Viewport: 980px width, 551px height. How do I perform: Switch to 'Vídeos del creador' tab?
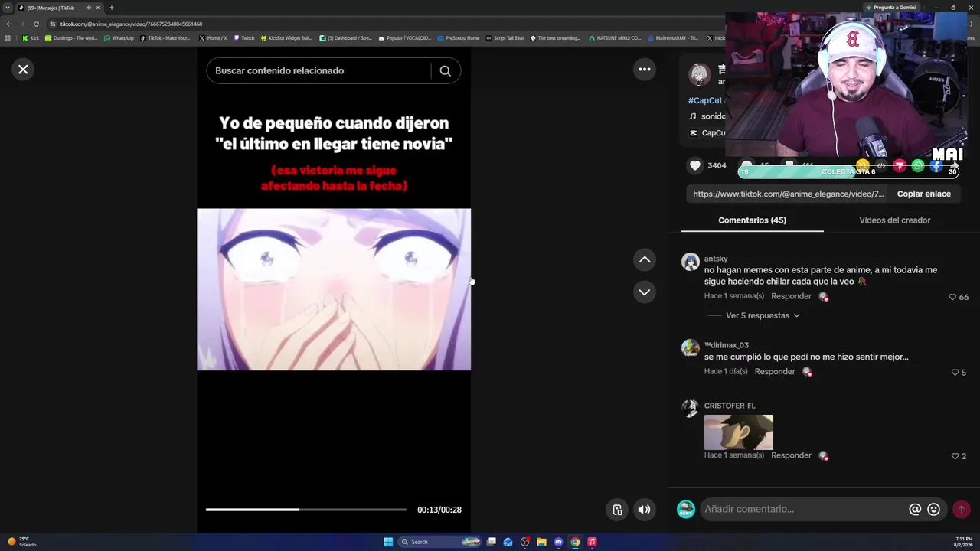(x=895, y=220)
